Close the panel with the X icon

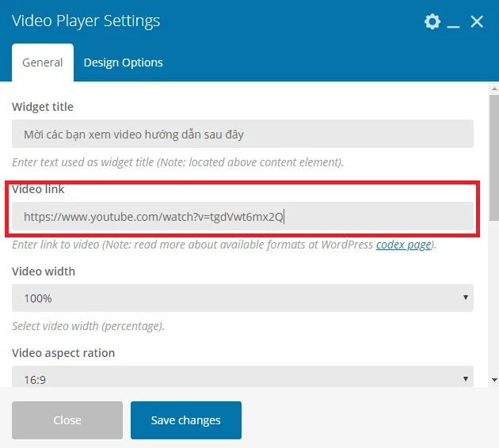pyautogui.click(x=477, y=21)
